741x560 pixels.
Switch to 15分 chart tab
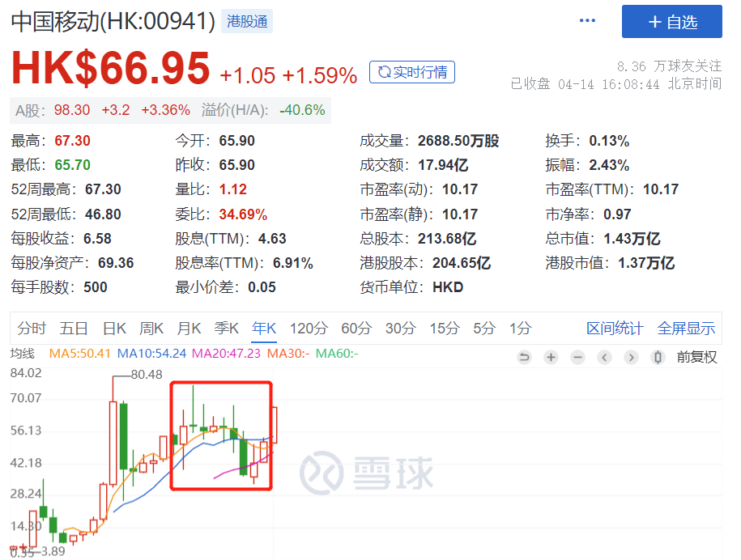click(445, 329)
